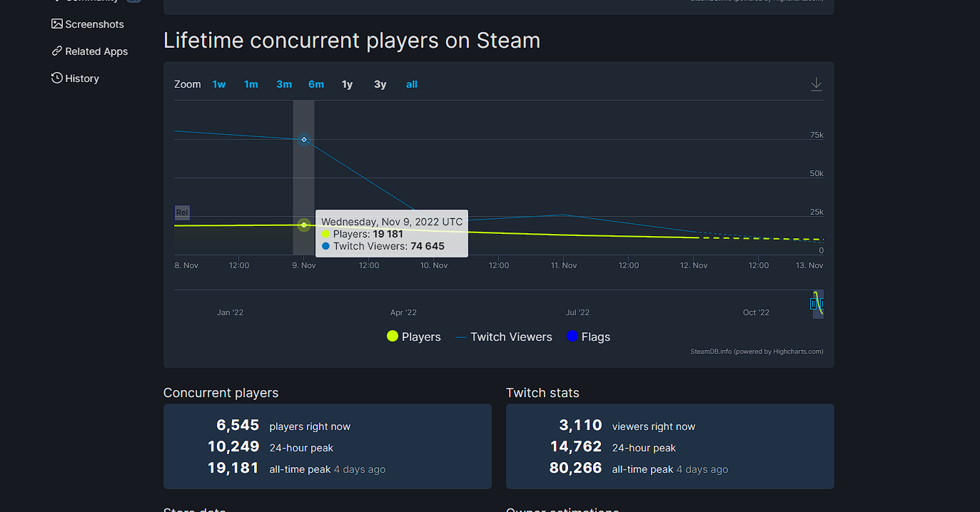Click the Twitch Viewers data point on Nov 9
Image resolution: width=980 pixels, height=512 pixels.
304,140
